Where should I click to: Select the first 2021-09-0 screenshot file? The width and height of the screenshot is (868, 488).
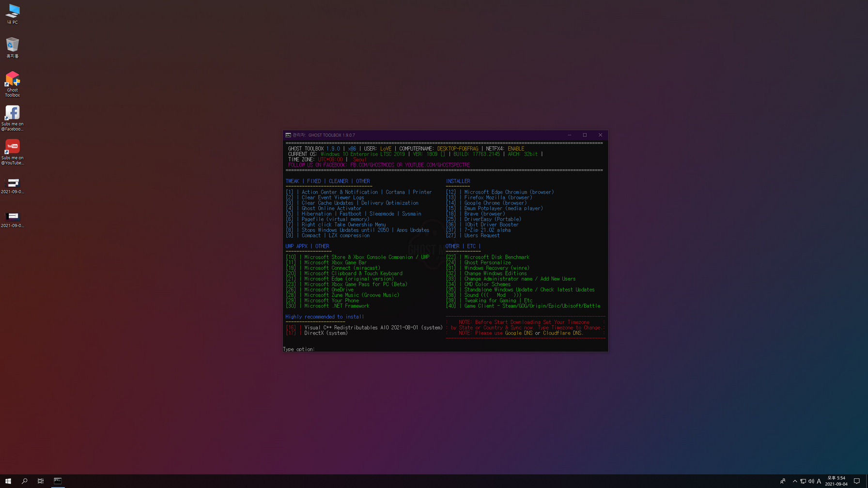12,186
